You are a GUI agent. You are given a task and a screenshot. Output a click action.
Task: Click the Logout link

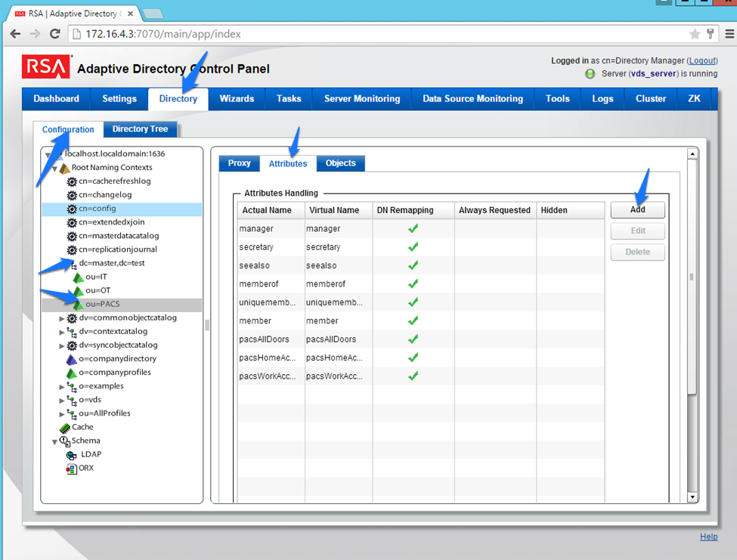tap(702, 60)
